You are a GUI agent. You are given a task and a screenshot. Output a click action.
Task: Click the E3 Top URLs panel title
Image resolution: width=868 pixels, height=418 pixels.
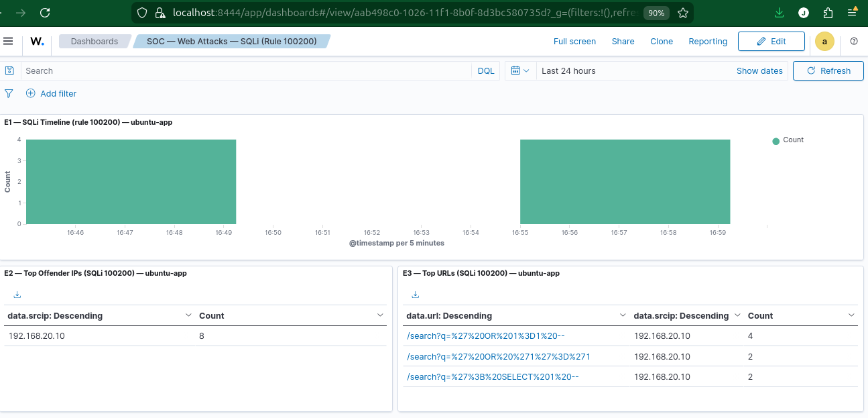(481, 273)
